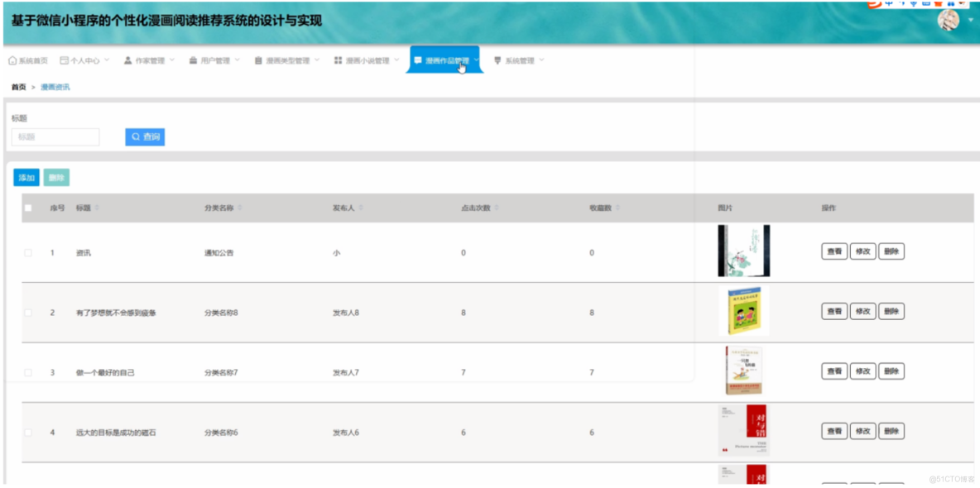Open the cover thumbnail of the 资讯 row

click(x=744, y=251)
